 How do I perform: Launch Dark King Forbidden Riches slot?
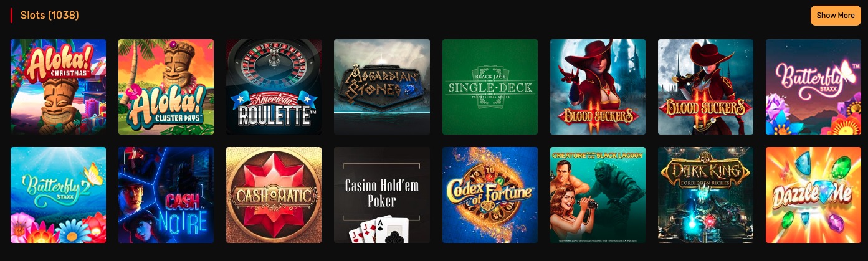[x=705, y=195]
